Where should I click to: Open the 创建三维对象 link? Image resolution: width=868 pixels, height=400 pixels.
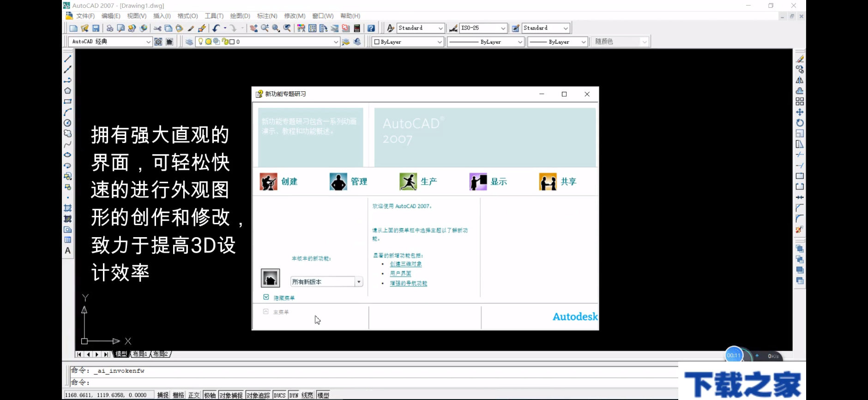[406, 264]
